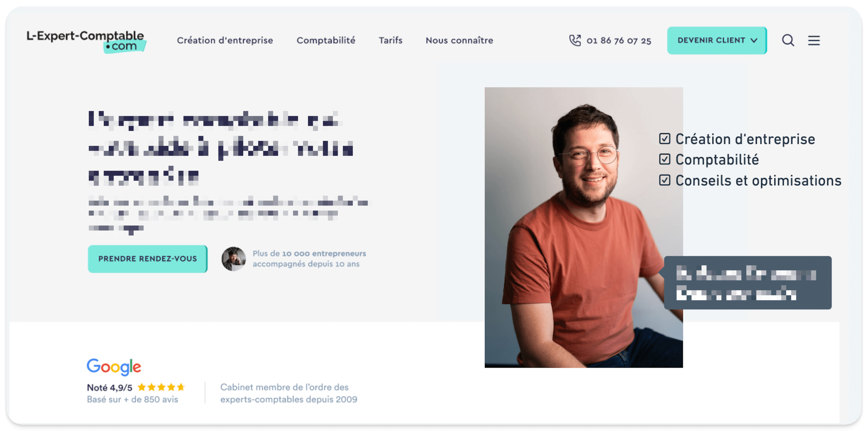Image resolution: width=868 pixels, height=431 pixels.
Task: Click the blurred dark speech bubble
Action: [x=748, y=283]
